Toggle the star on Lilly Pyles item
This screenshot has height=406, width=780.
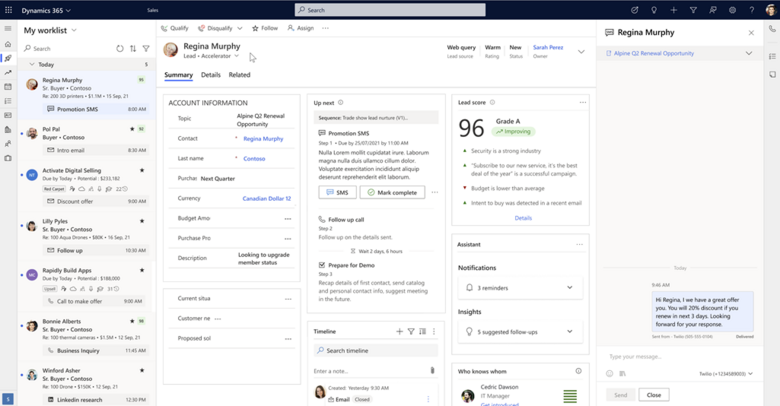(x=142, y=221)
